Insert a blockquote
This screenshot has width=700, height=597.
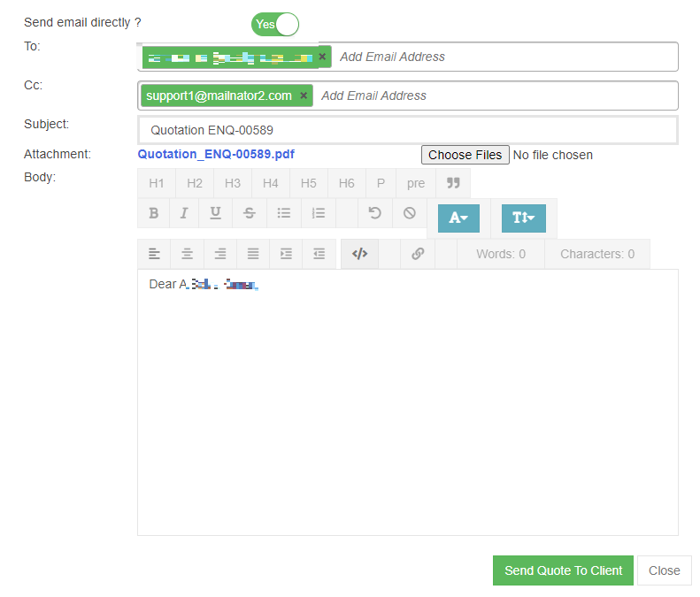click(x=453, y=183)
